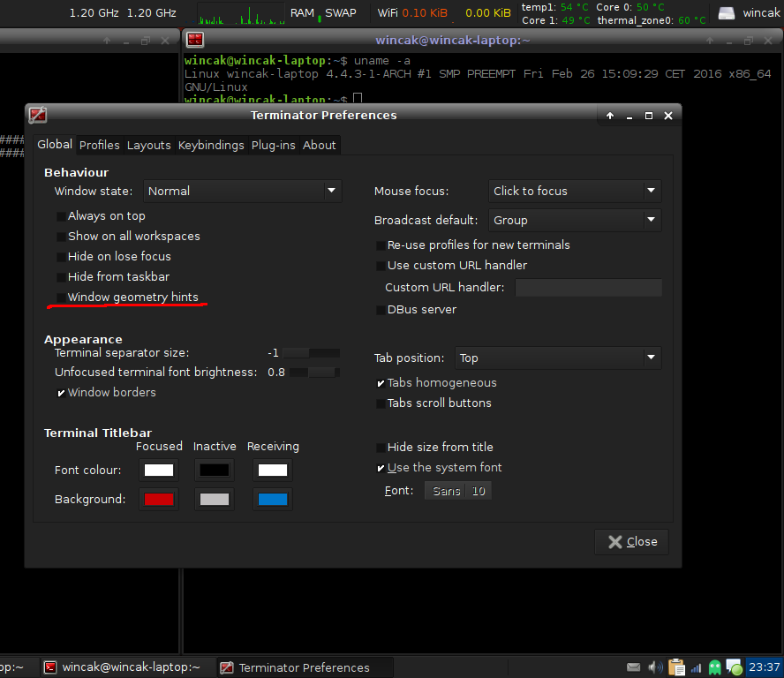The image size is (784, 678).
Task: Click the network signal bars icon
Action: click(x=696, y=667)
